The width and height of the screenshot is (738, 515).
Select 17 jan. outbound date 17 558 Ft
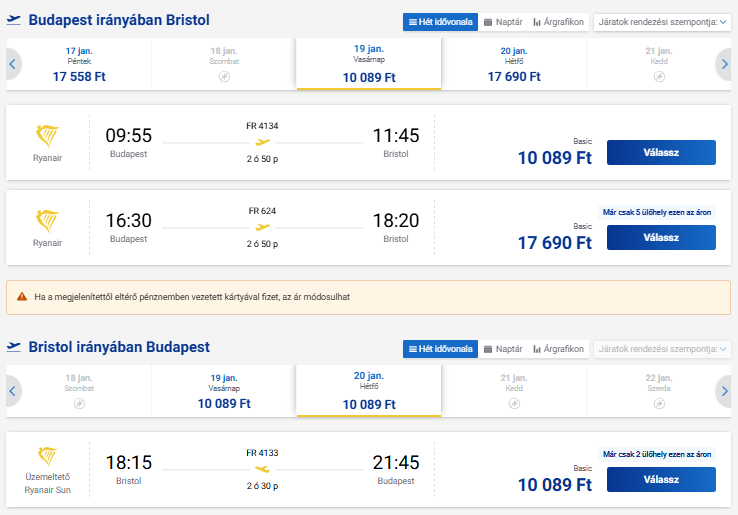[x=79, y=64]
